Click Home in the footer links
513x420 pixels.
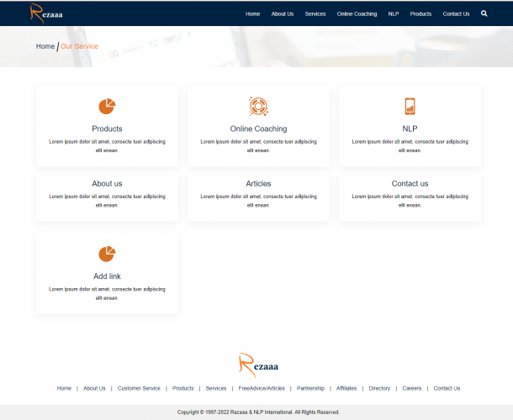click(64, 388)
